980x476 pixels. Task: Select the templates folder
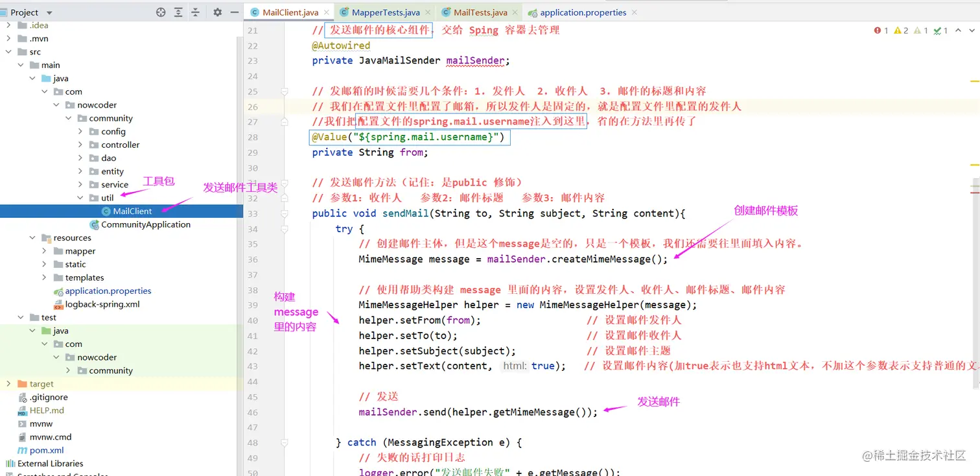[84, 278]
